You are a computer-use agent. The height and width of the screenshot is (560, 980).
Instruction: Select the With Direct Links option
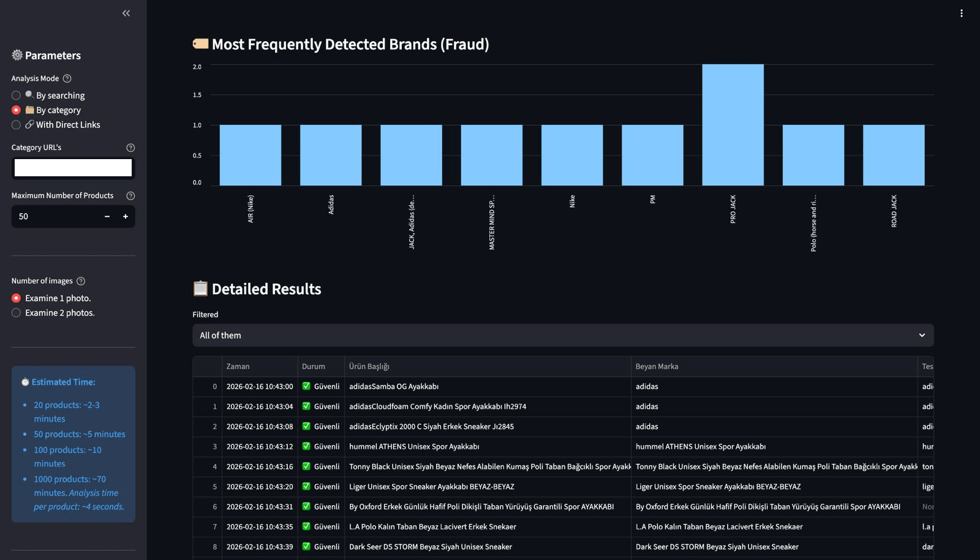click(x=16, y=125)
